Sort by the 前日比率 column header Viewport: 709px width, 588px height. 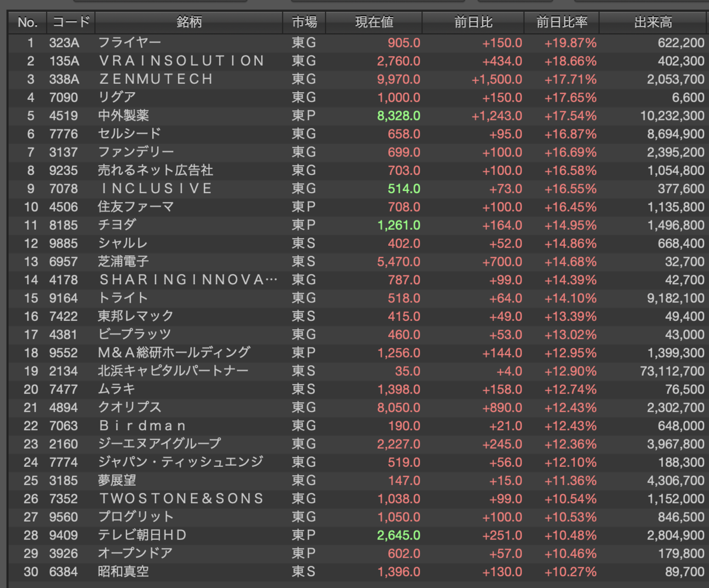coord(562,23)
